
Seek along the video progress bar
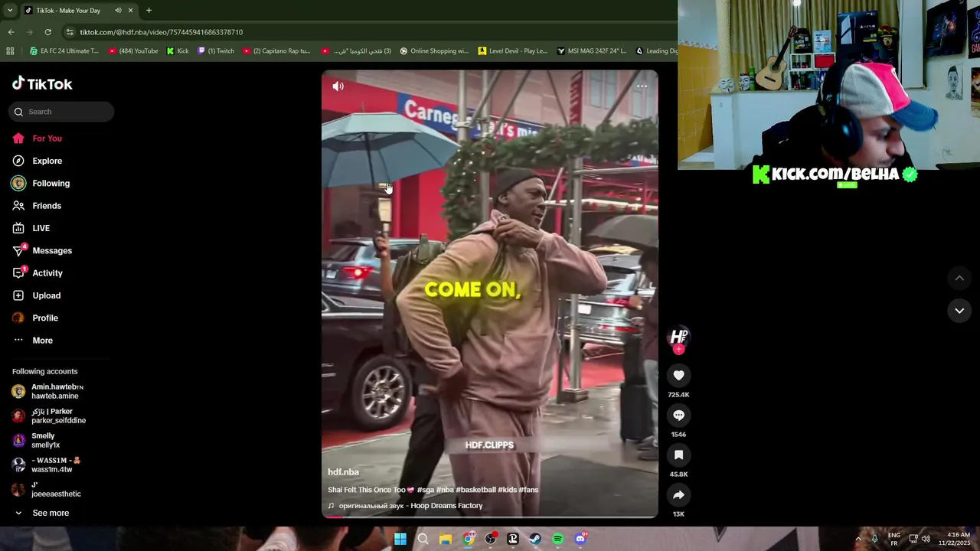click(x=489, y=517)
